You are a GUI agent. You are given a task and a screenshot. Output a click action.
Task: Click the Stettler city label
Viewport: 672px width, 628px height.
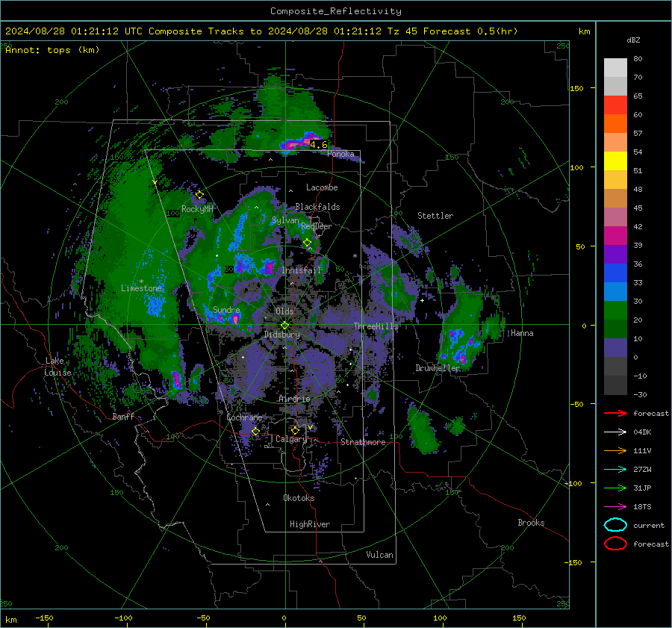[435, 216]
